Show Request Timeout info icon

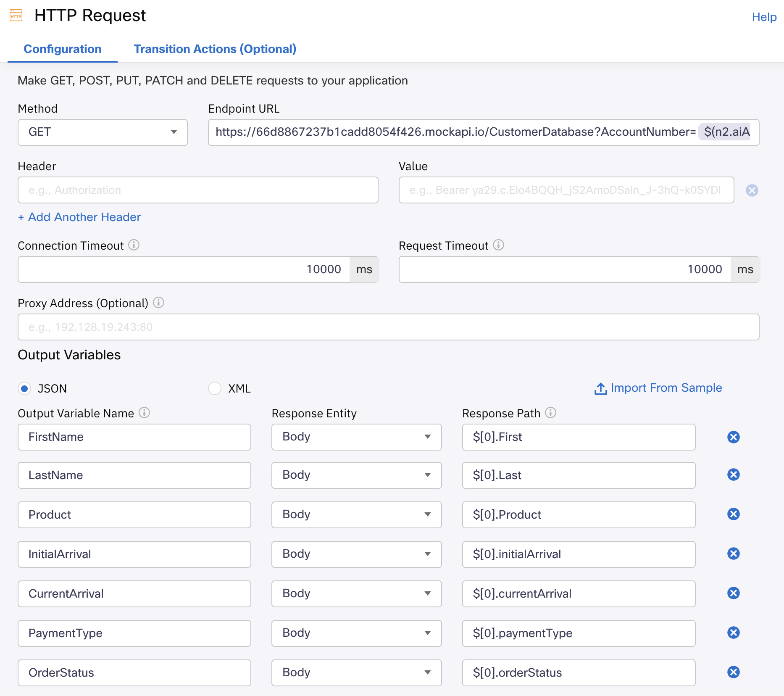pos(498,245)
